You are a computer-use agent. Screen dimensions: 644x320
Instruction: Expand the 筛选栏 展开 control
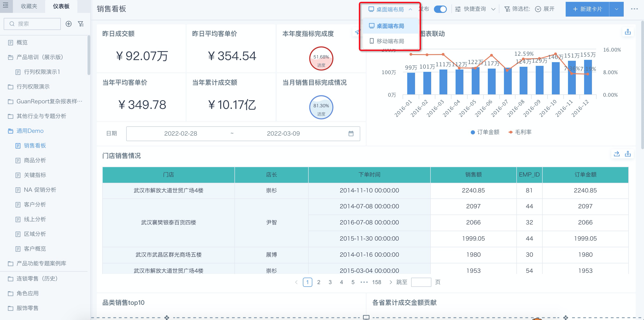coord(545,9)
